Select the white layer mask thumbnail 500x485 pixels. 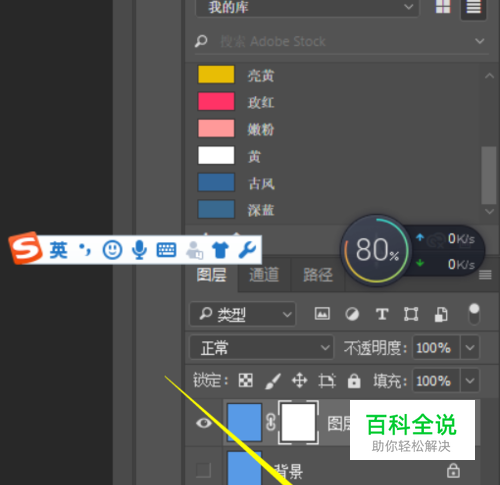(x=298, y=422)
